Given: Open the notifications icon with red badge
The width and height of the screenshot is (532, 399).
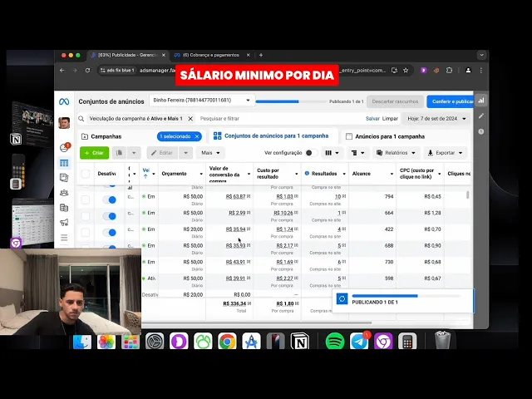Looking at the screenshot, I should [65, 147].
